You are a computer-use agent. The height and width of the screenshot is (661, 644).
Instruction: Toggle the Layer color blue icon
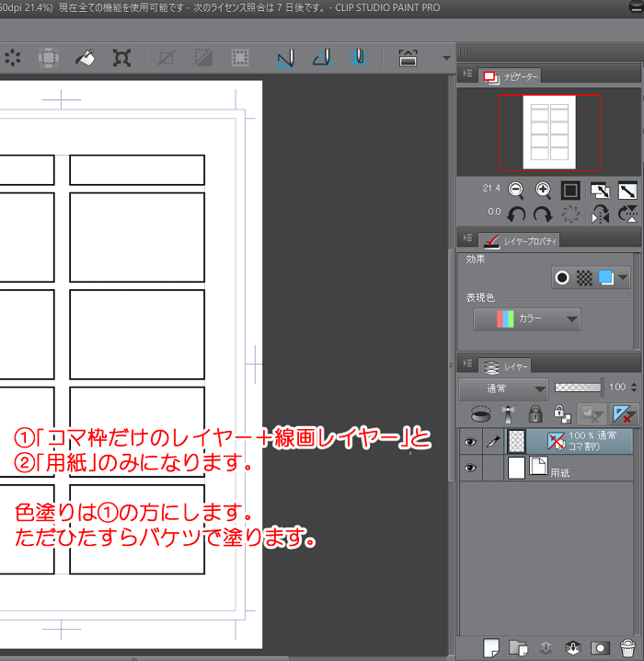click(605, 277)
